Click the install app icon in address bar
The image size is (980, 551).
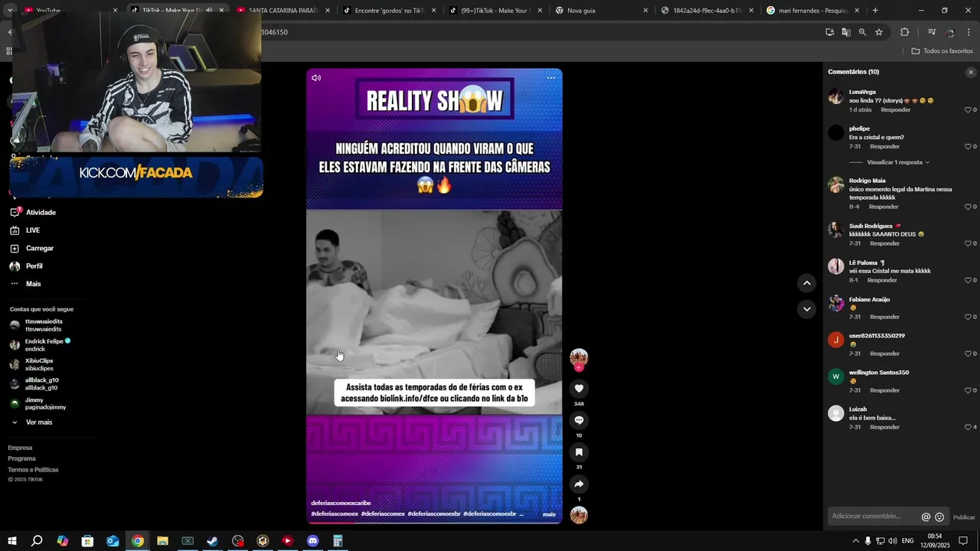click(830, 32)
